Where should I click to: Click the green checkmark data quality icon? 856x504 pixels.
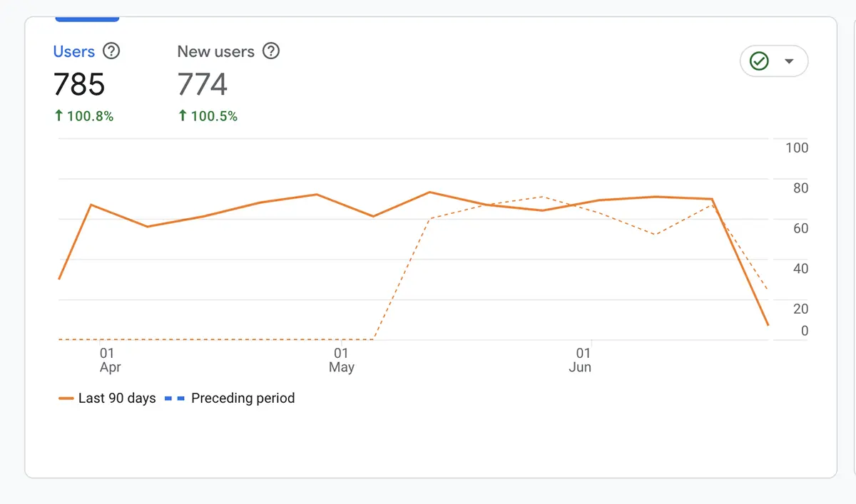tap(759, 61)
